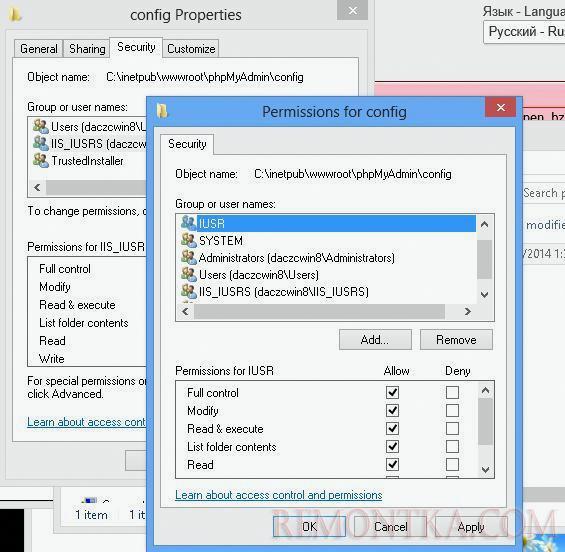Click the Add... button

click(375, 339)
